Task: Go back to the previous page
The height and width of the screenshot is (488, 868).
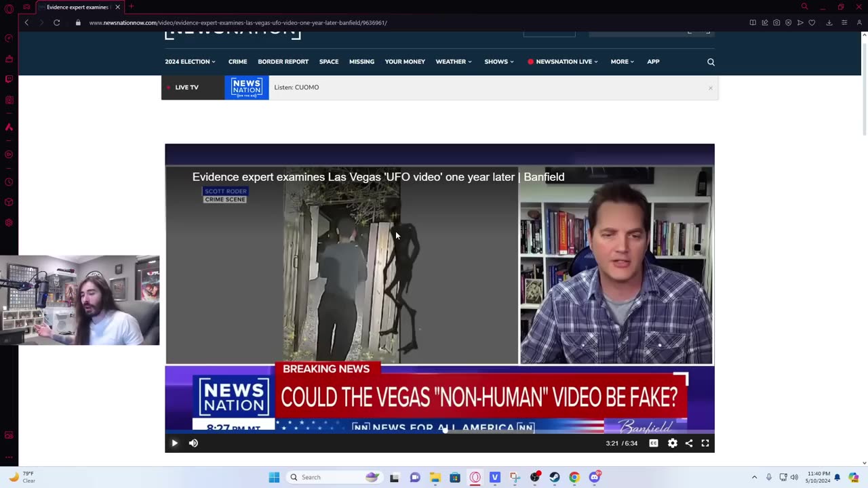Action: (x=26, y=22)
